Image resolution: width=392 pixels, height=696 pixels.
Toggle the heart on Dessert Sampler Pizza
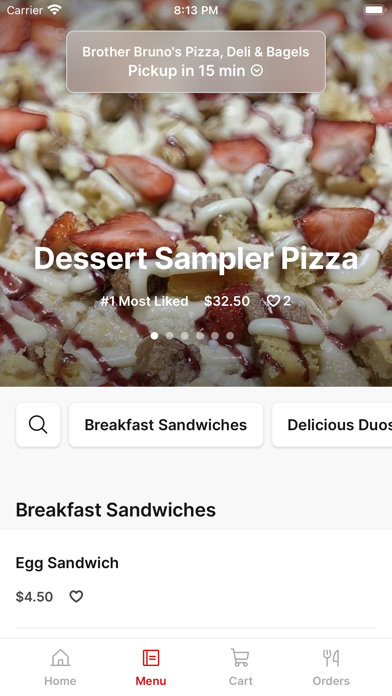[273, 301]
